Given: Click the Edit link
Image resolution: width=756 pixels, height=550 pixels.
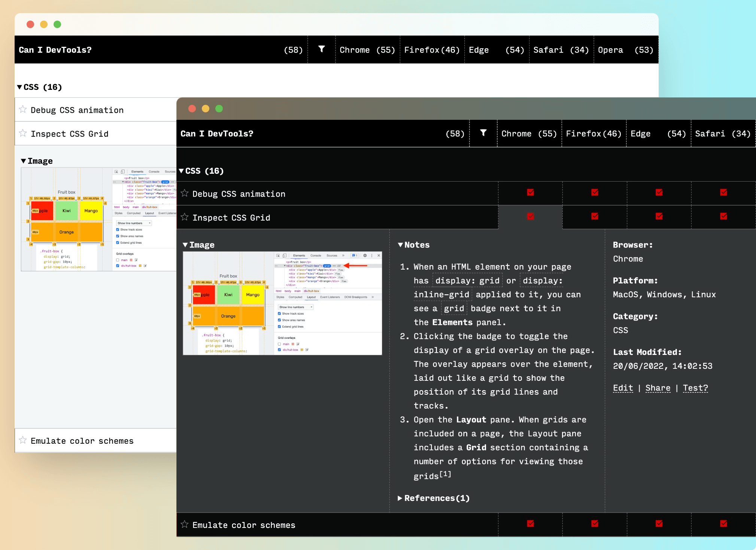Looking at the screenshot, I should (623, 388).
